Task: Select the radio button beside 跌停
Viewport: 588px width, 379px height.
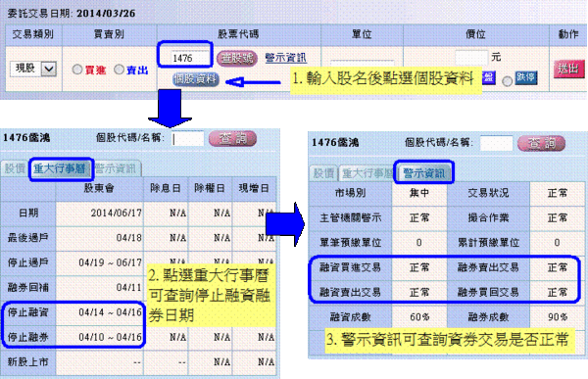Action: [x=507, y=80]
